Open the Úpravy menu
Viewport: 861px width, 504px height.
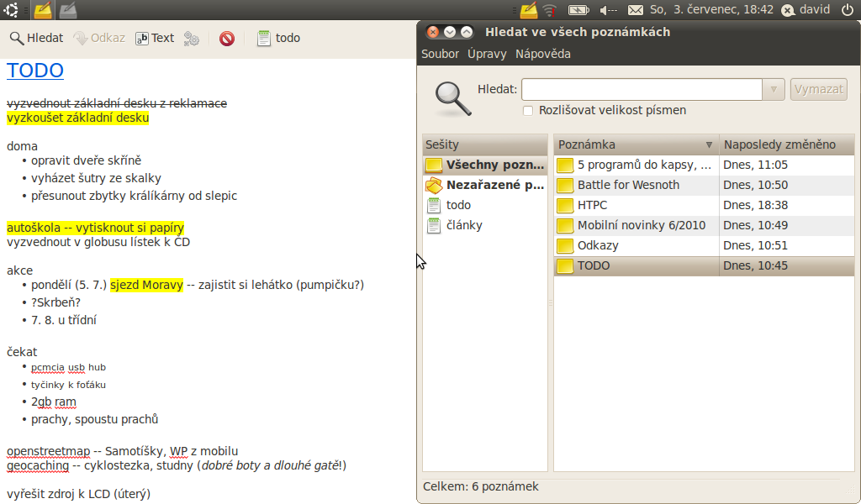click(x=487, y=54)
